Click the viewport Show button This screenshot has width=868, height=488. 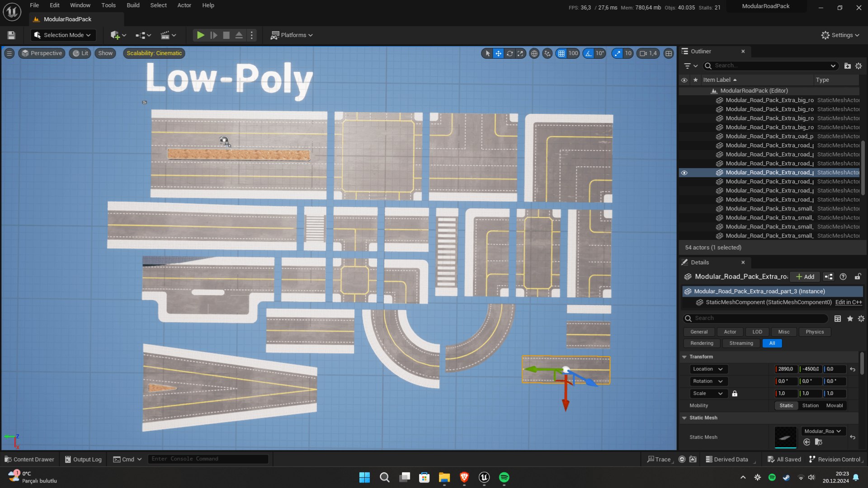click(x=105, y=53)
